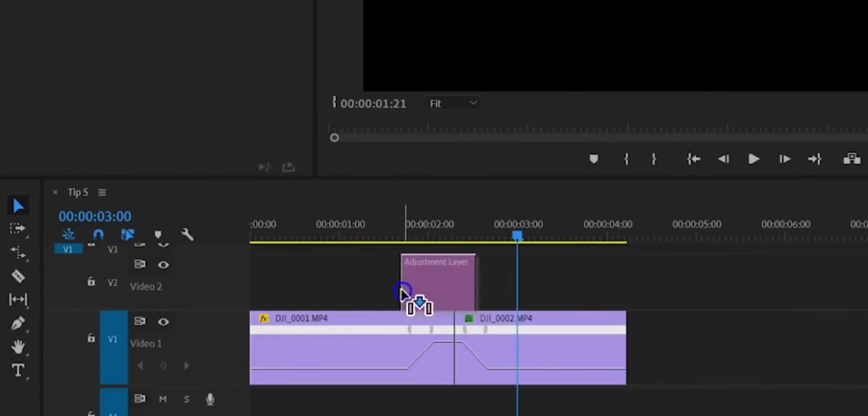Go to In point
The width and height of the screenshot is (868, 416).
(x=694, y=159)
